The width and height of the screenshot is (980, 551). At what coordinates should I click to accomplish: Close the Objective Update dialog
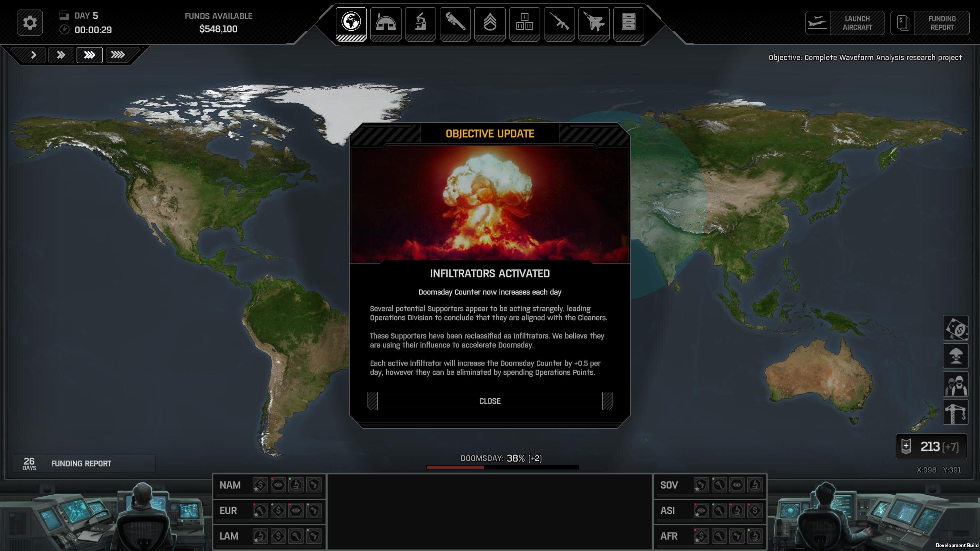pos(490,401)
